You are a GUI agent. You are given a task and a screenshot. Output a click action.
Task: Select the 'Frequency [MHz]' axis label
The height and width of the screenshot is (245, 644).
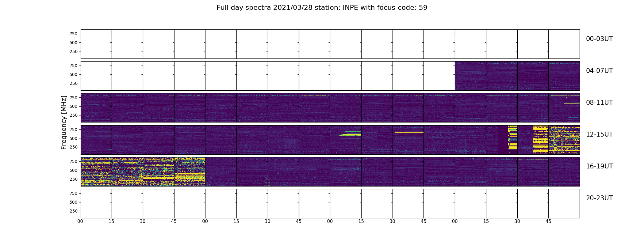click(64, 123)
